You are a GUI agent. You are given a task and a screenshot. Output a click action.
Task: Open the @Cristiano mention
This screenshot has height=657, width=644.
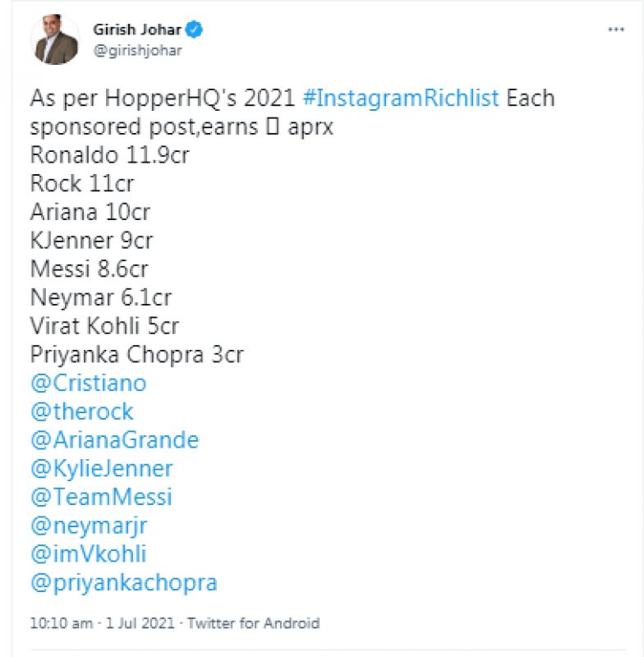88,384
